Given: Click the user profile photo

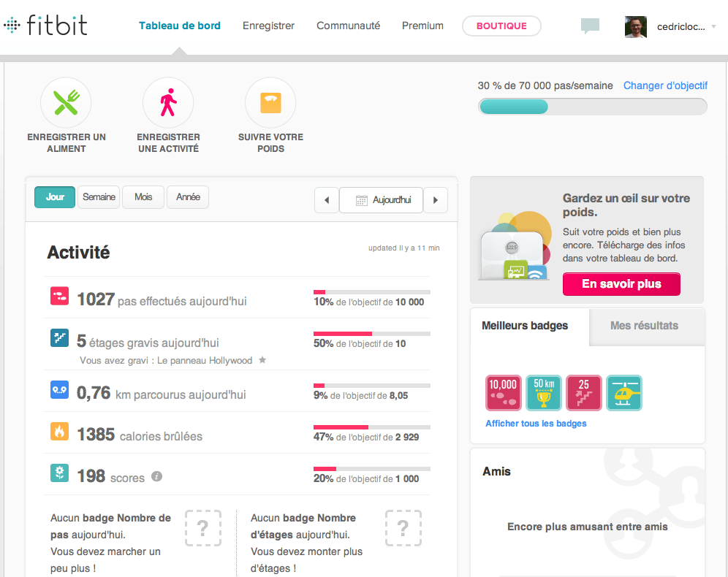Looking at the screenshot, I should click(x=636, y=26).
